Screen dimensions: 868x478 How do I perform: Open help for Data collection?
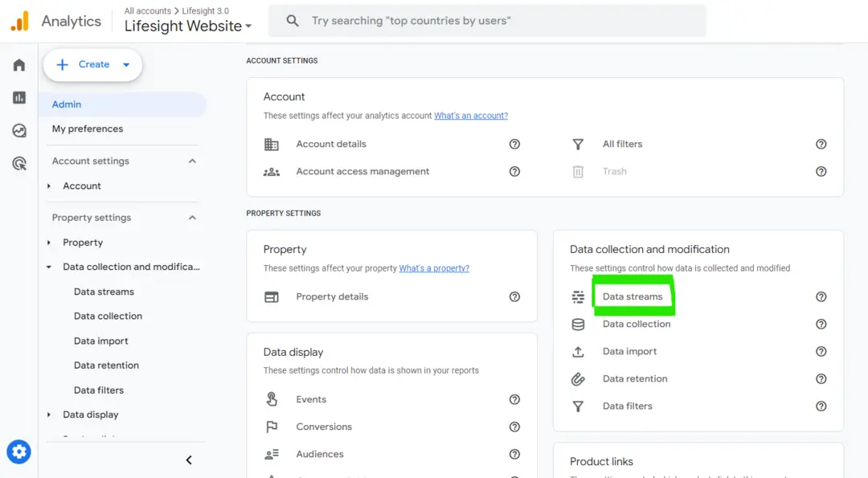pos(821,325)
